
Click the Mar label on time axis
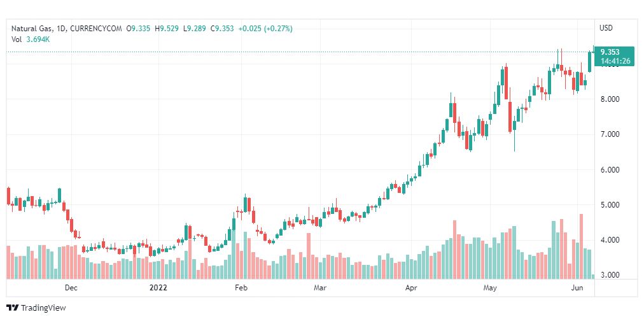320,288
